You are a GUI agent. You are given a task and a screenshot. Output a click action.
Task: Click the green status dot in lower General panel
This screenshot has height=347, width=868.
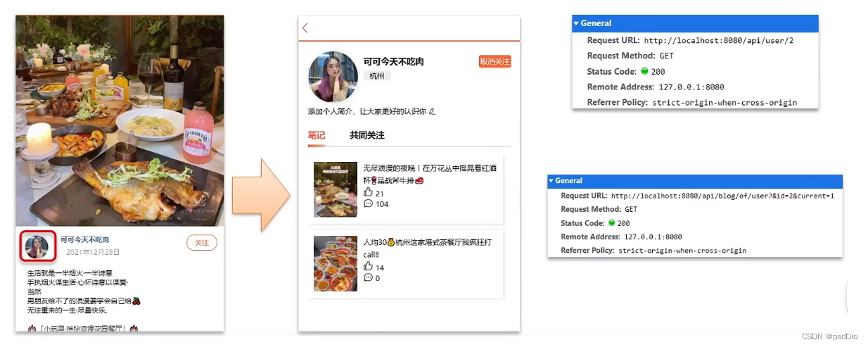612,223
